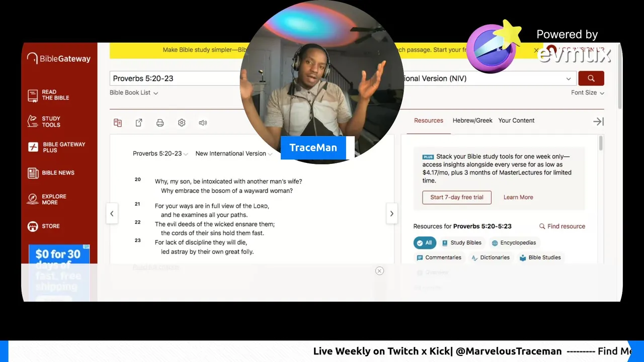Screen dimensions: 644x362
Task: Click the main page scrollbar
Action: click(620, 75)
